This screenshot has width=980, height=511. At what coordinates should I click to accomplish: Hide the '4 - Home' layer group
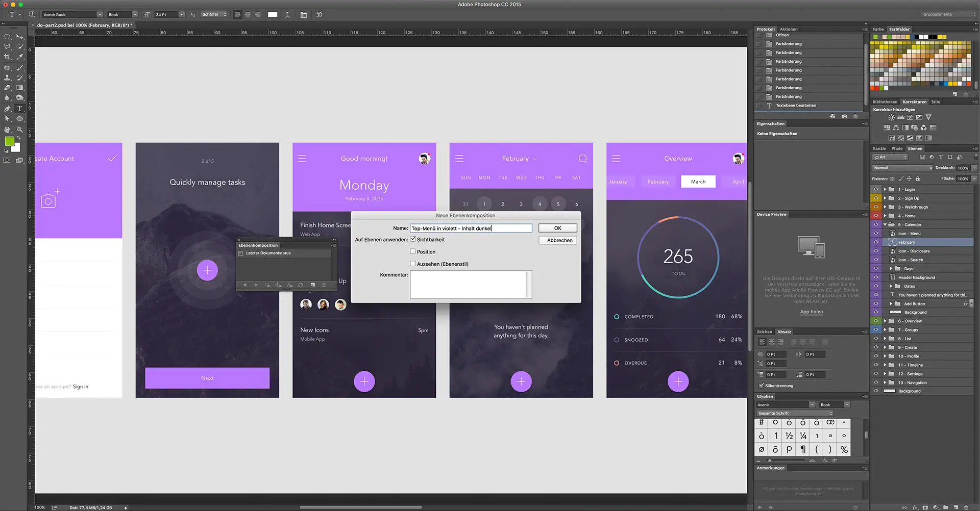tap(876, 216)
